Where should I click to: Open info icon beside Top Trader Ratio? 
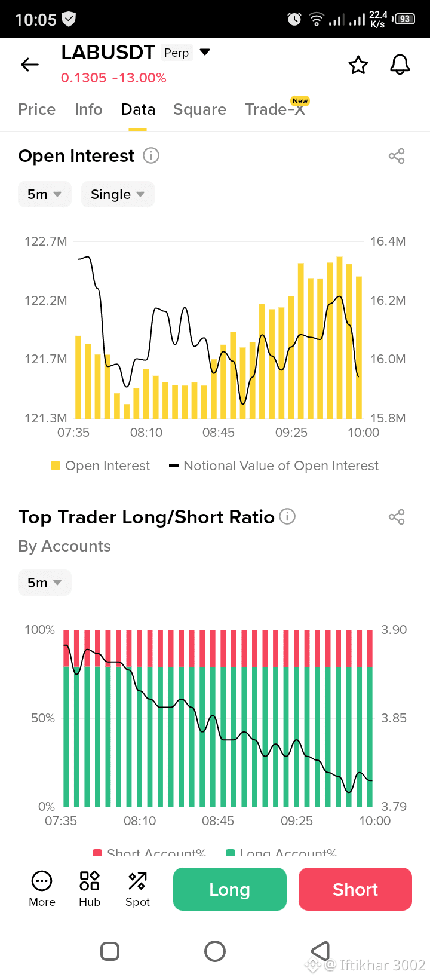287,516
